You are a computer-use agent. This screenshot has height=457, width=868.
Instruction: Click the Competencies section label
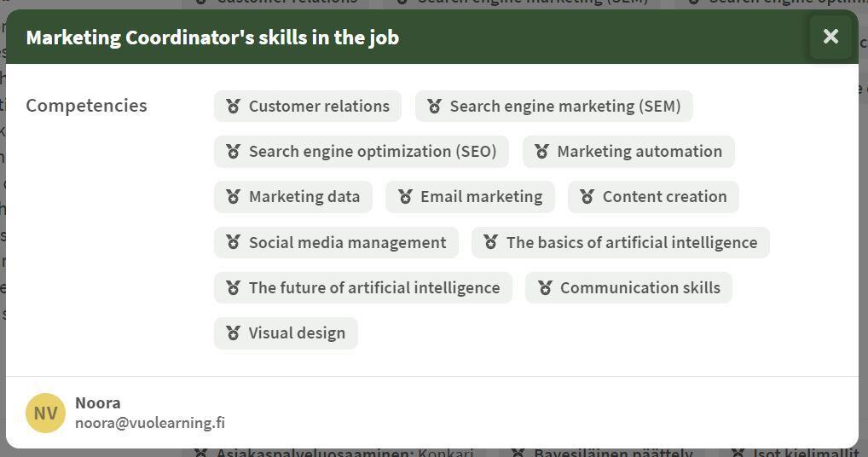click(x=86, y=106)
